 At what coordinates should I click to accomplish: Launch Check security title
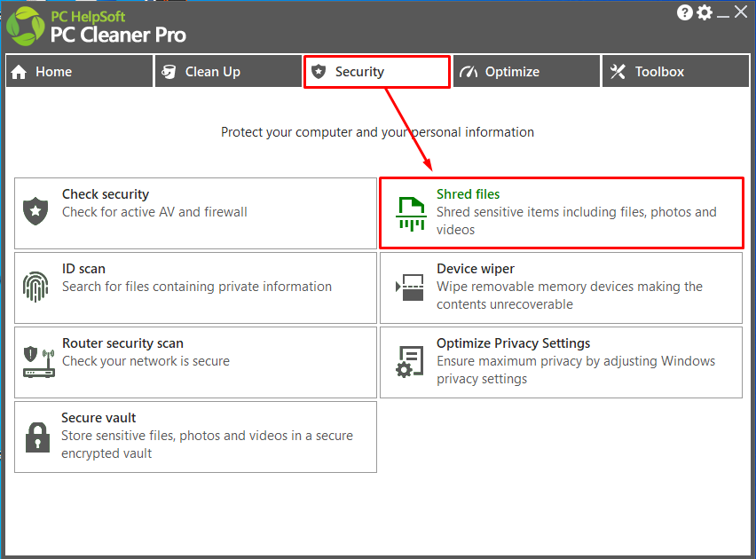point(106,194)
